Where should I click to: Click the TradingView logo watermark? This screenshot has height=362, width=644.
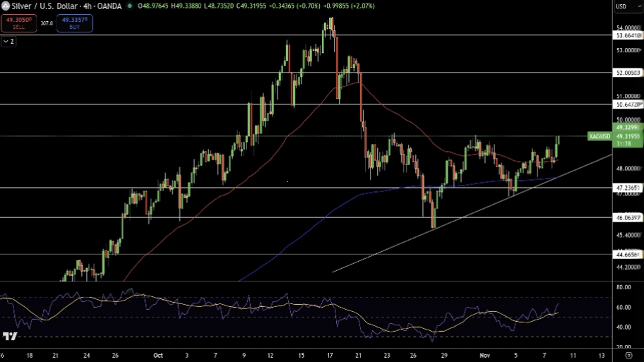point(9,337)
